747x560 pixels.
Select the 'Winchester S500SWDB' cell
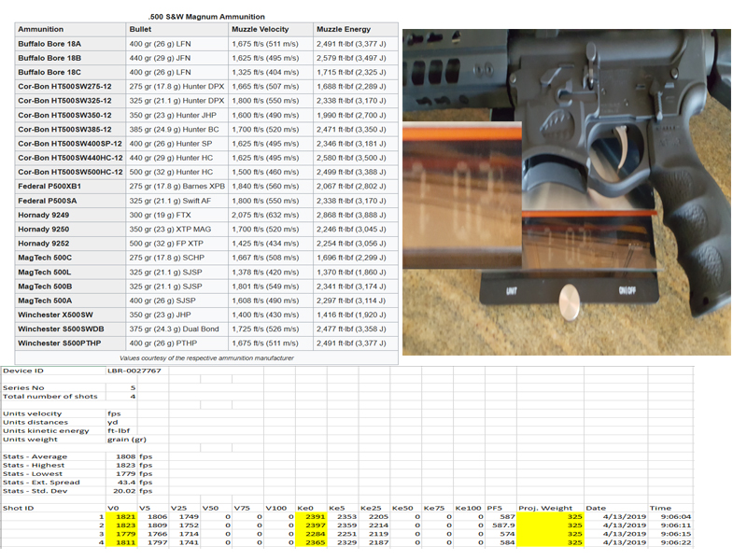(70, 329)
